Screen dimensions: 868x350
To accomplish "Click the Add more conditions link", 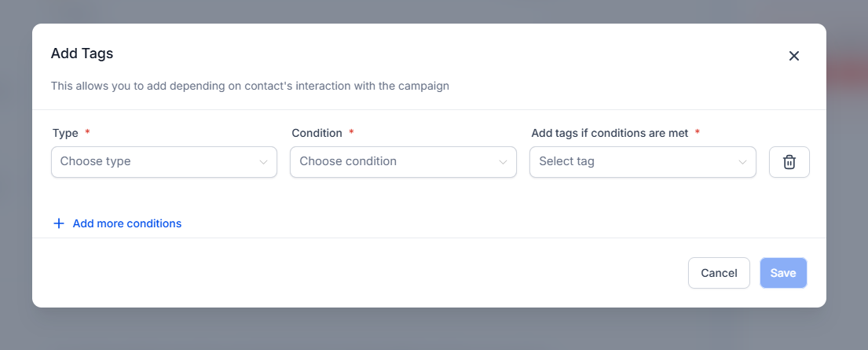I will coord(126,223).
